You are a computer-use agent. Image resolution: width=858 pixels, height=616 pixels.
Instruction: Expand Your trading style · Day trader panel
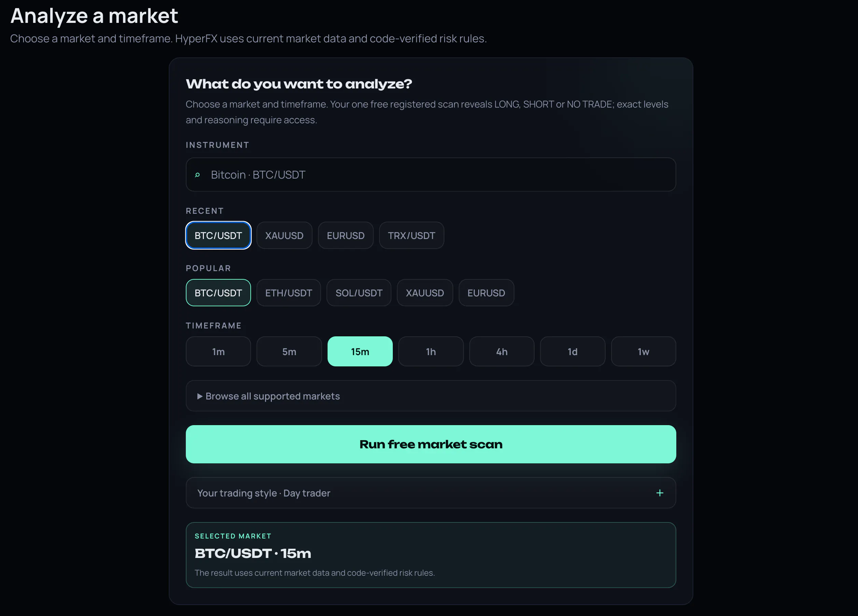tap(430, 493)
